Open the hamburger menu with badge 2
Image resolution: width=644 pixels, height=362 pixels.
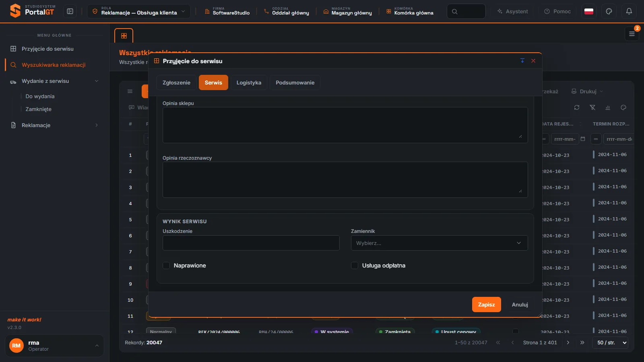tap(632, 34)
